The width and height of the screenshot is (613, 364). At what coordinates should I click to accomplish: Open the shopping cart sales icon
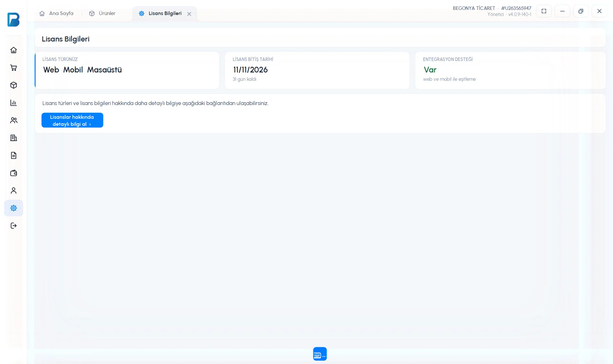click(13, 68)
